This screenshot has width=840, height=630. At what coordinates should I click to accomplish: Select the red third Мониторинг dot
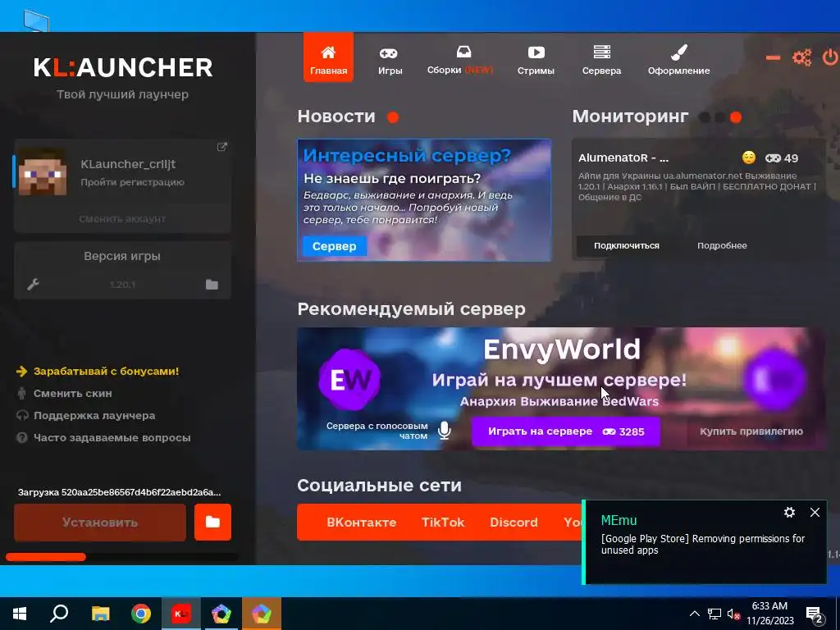point(736,116)
